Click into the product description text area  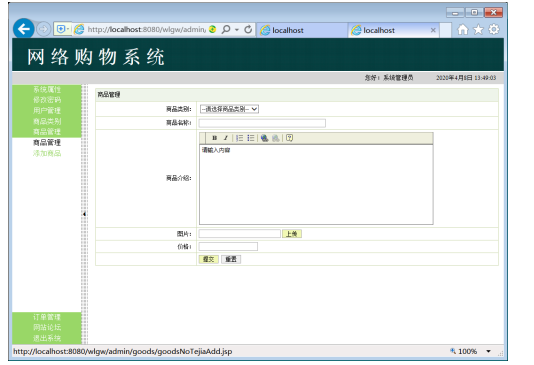coord(316,185)
